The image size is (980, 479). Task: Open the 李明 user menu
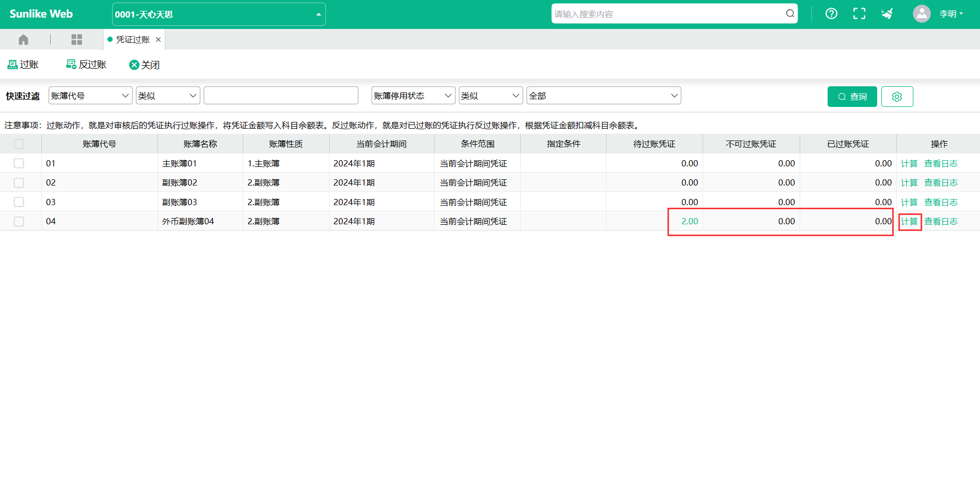[951, 14]
